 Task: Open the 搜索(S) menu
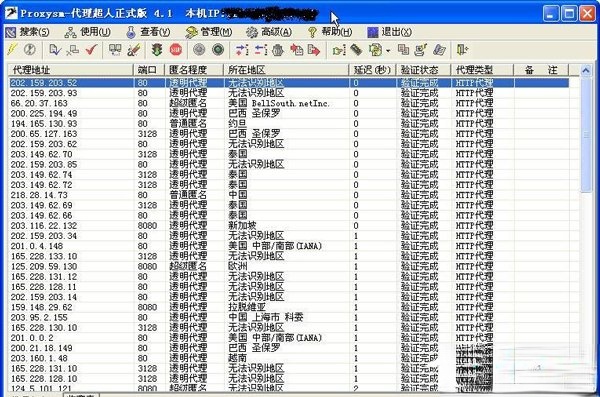28,32
